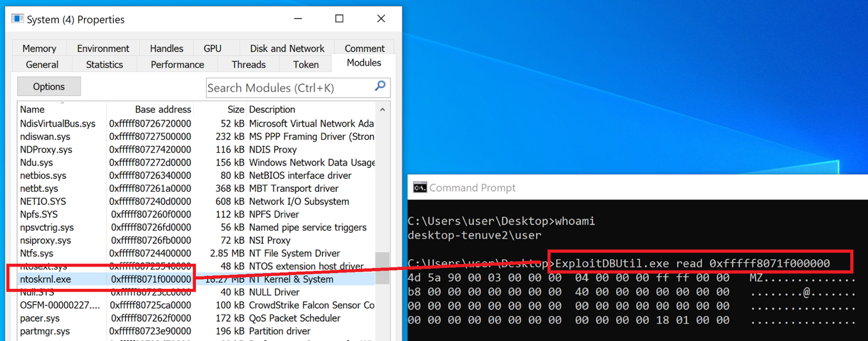Open the Disk and Network tab

click(287, 48)
